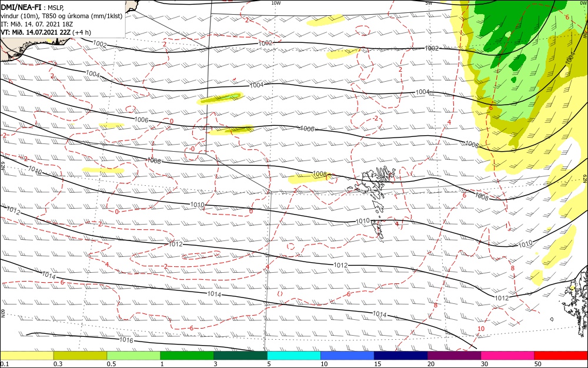Click the light green 0.5–1 legend swatch

click(x=133, y=356)
